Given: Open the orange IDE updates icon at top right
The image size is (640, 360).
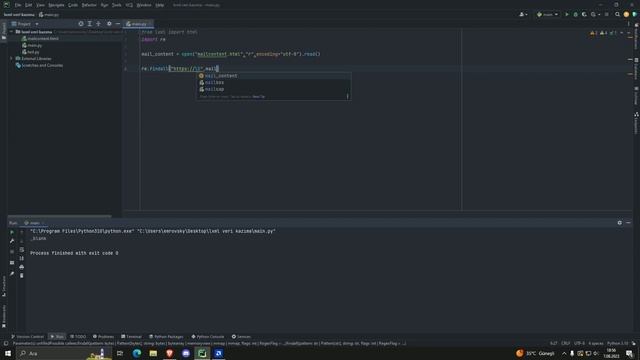Looking at the screenshot, I should pos(626,14).
